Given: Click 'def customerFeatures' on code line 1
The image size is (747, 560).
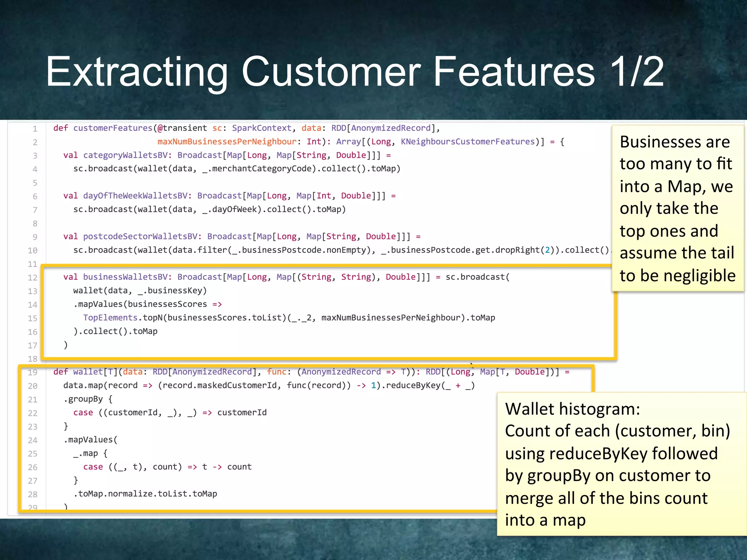Looking at the screenshot, I should (x=103, y=128).
